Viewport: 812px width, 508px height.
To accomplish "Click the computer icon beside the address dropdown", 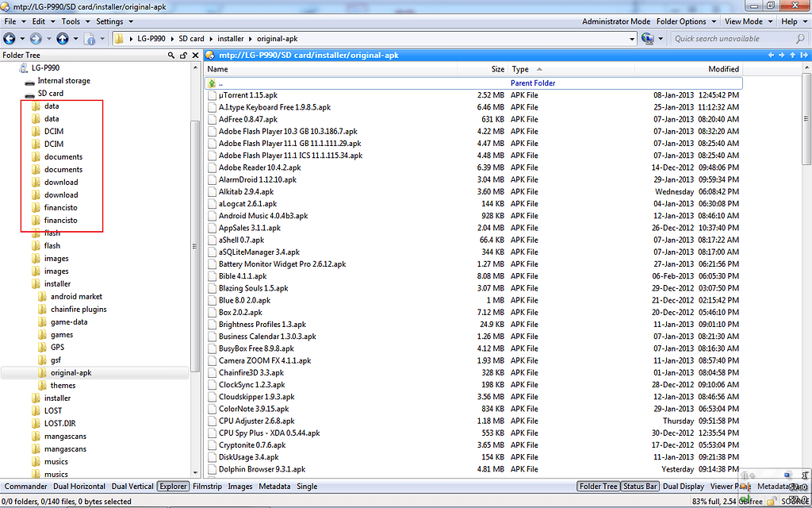I will (x=647, y=39).
